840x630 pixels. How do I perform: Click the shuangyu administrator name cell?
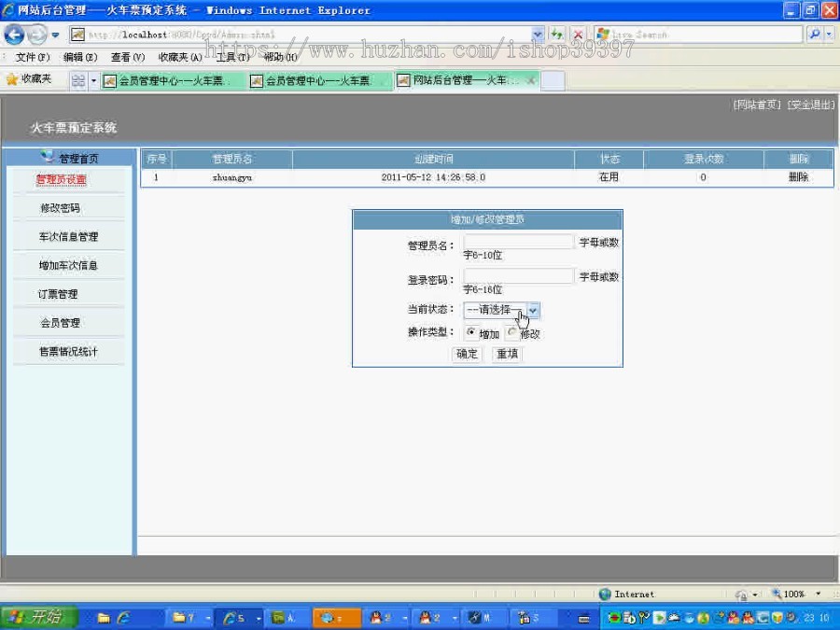(232, 177)
